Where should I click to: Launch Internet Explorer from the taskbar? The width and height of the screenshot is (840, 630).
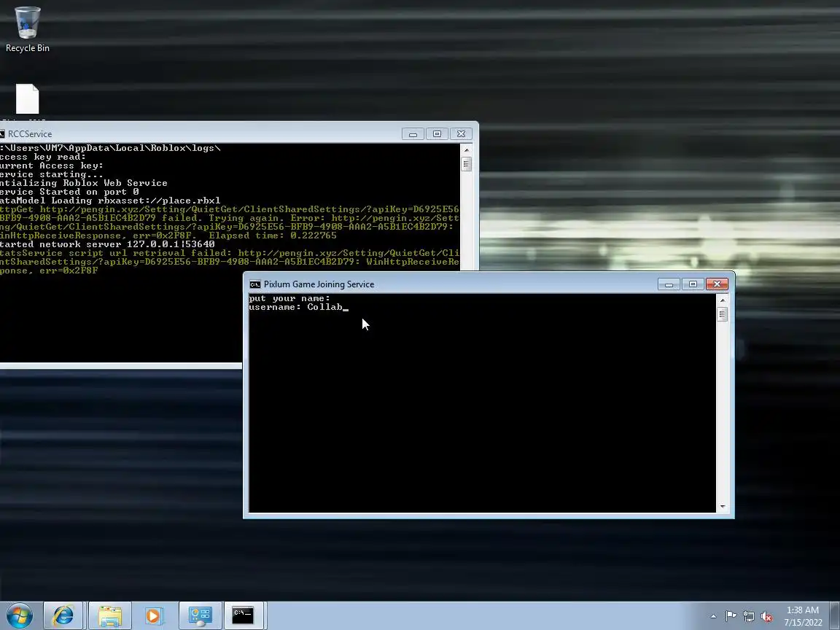[x=63, y=615]
